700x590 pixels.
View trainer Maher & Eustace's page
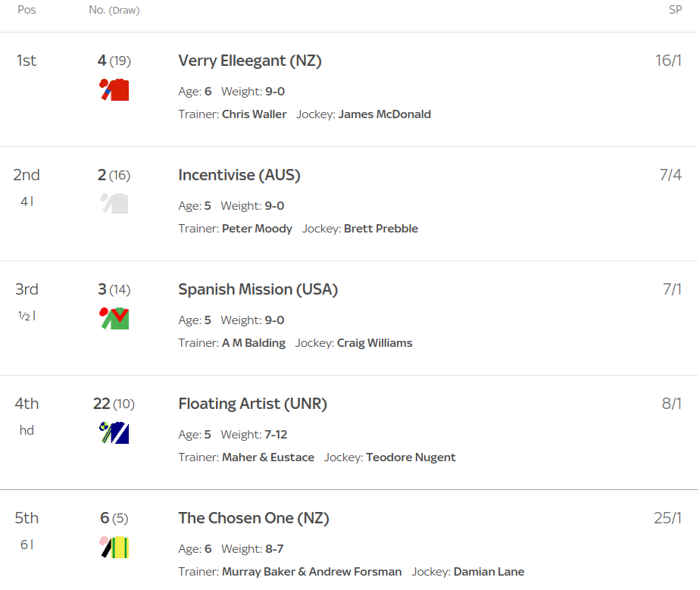(268, 457)
